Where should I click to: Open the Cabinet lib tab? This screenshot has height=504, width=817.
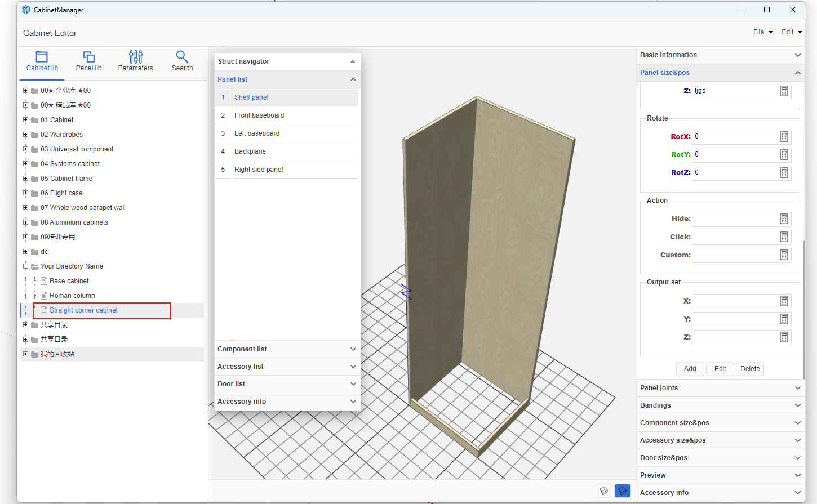[42, 61]
